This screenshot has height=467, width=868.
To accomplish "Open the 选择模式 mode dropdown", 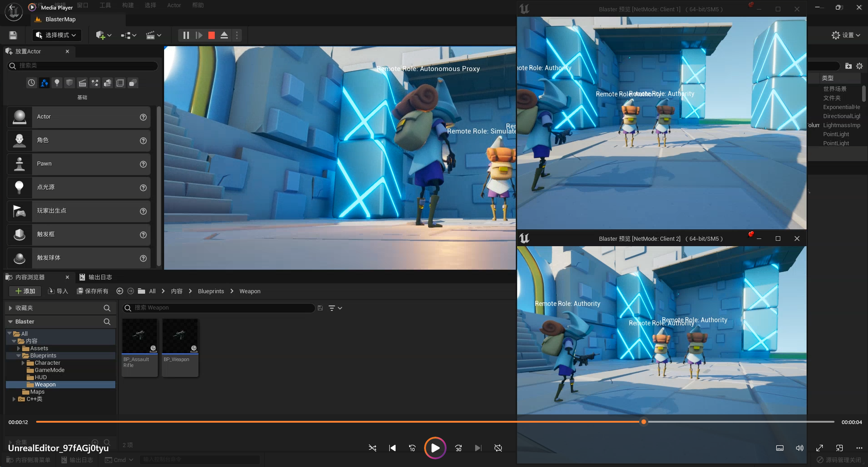I will [57, 35].
